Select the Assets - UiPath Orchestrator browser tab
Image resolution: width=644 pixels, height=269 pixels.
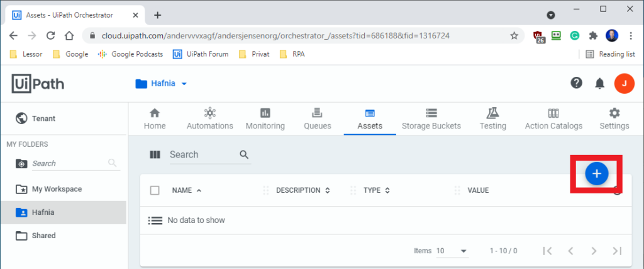(x=74, y=15)
